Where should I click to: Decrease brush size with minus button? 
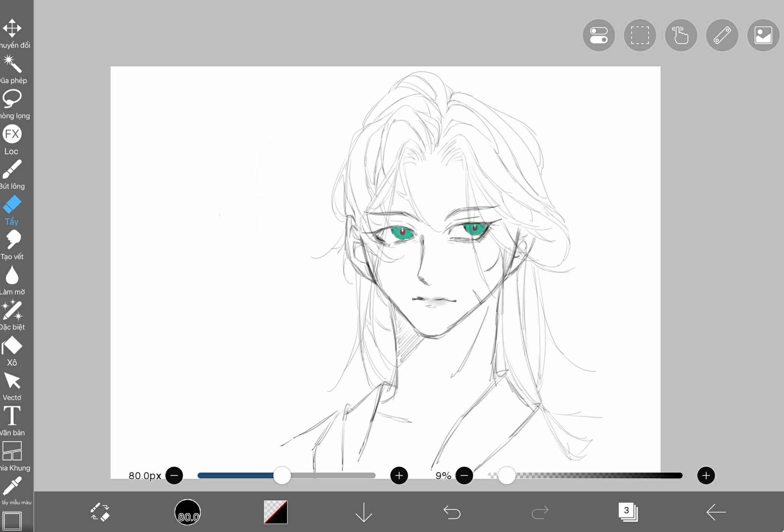[174, 476]
